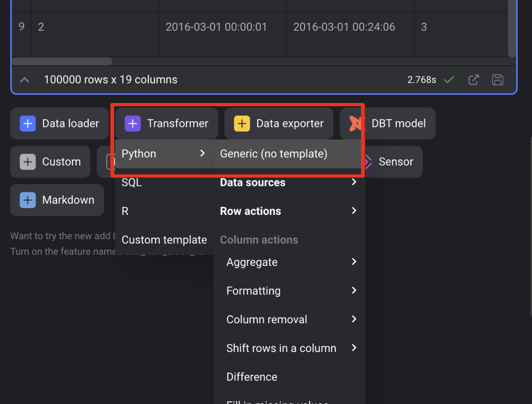
Task: Open the Formatting submenu
Action: [291, 291]
